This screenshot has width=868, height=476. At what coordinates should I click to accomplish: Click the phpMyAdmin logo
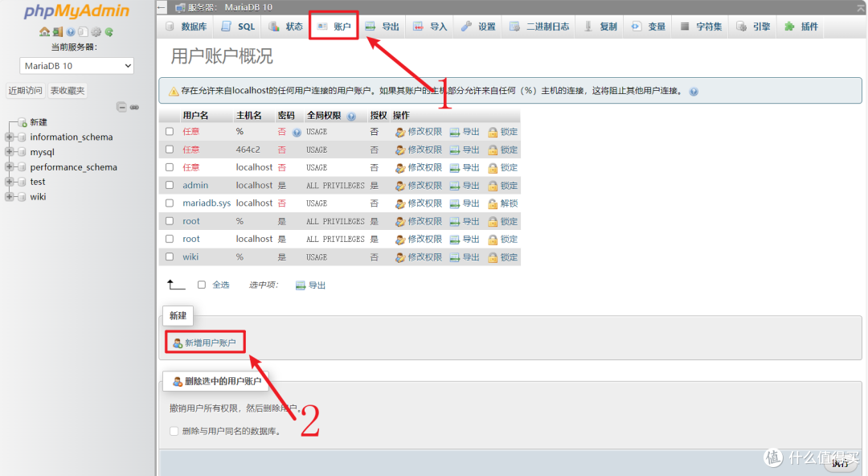pos(76,11)
